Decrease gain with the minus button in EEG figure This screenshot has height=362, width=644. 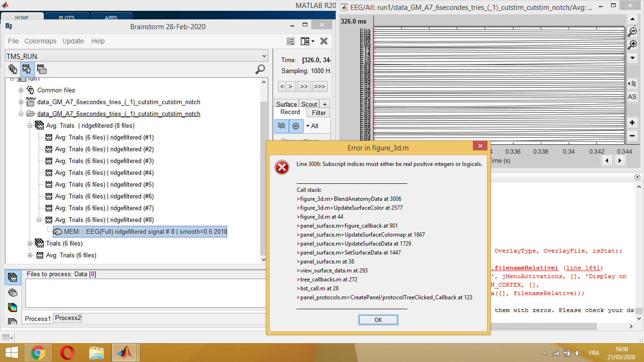click(632, 136)
